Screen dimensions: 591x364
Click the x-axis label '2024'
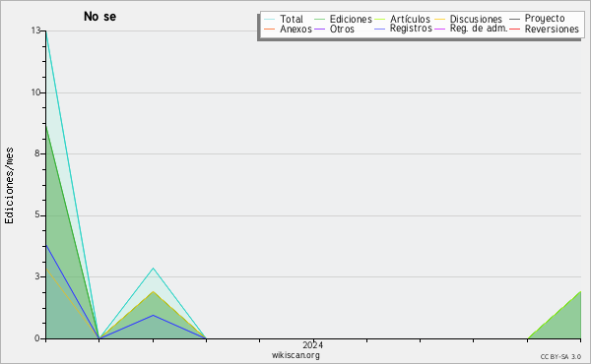tap(312, 344)
